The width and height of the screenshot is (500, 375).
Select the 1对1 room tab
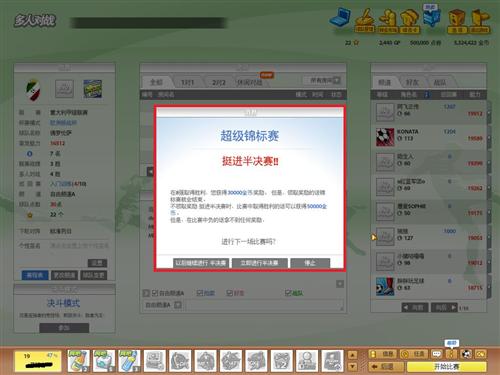pos(187,82)
